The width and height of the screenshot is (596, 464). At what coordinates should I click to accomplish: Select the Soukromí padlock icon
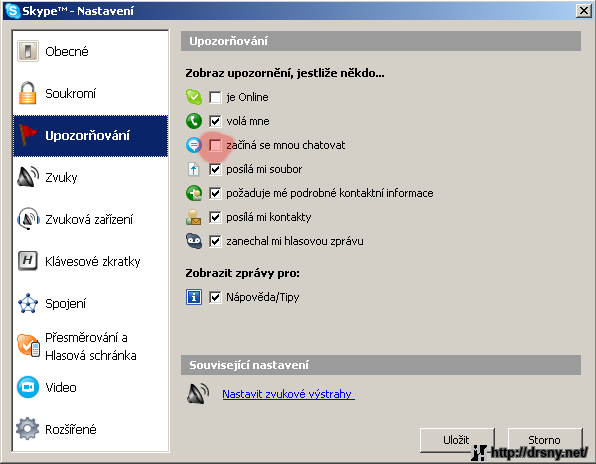click(28, 93)
